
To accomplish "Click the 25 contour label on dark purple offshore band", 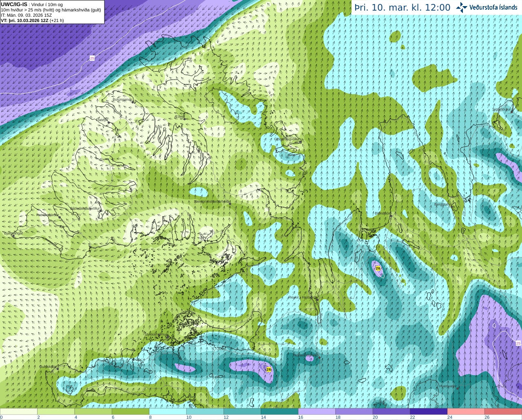I will tap(92, 58).
